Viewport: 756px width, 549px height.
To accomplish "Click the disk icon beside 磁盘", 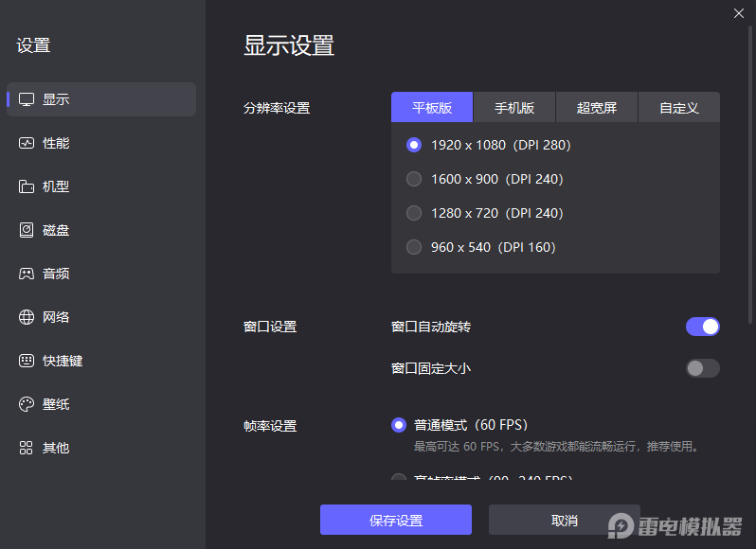I will [x=27, y=230].
